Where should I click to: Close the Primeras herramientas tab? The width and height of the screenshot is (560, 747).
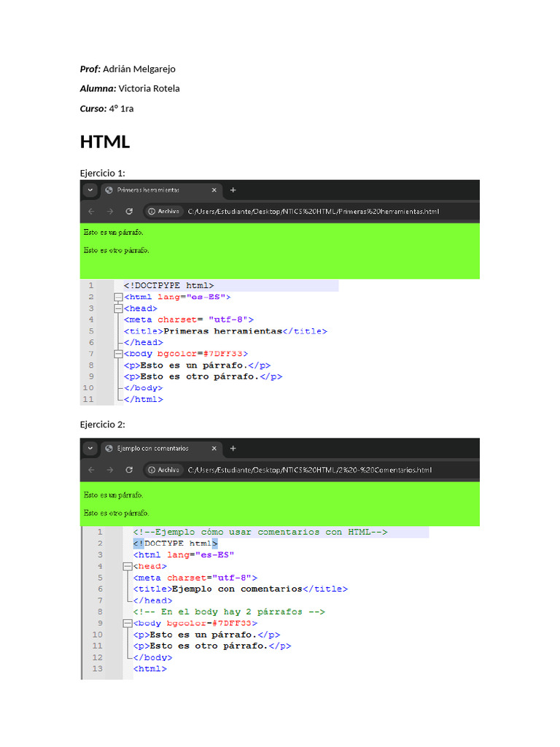pyautogui.click(x=214, y=190)
